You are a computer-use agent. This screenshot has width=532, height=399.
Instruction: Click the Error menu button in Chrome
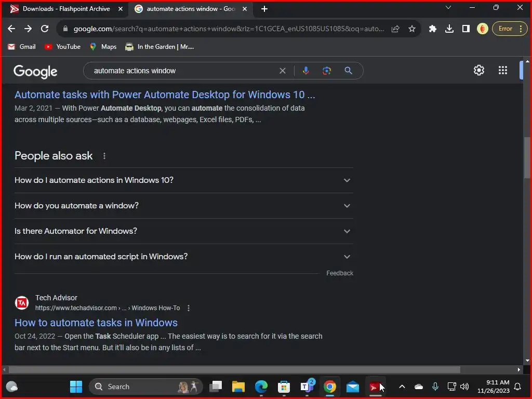point(510,29)
